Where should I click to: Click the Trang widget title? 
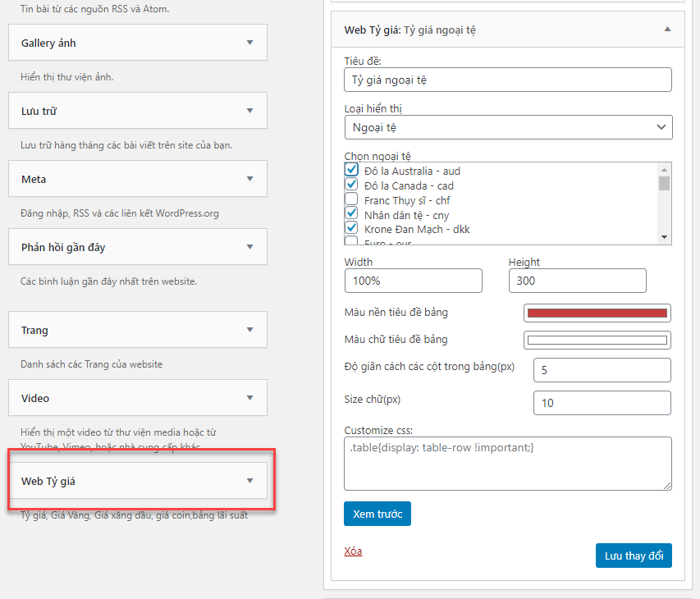tap(34, 331)
